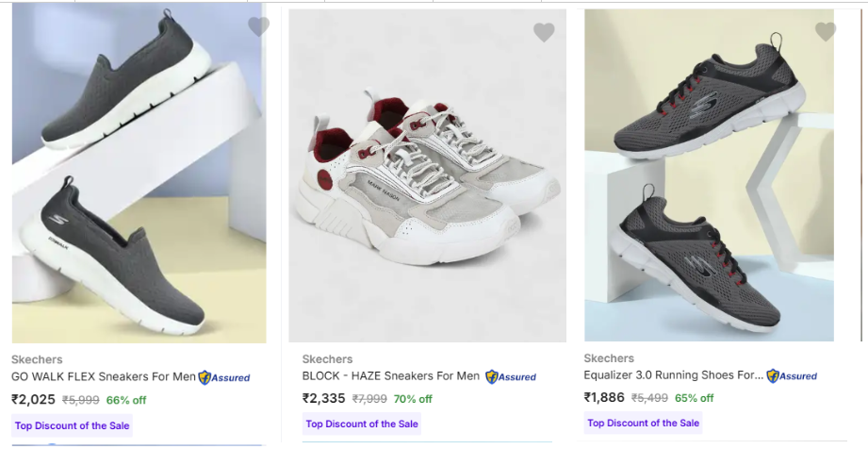Click Assured badge beside Equalizer 3.0
Image resolution: width=868 pixels, height=449 pixels.
click(x=792, y=375)
